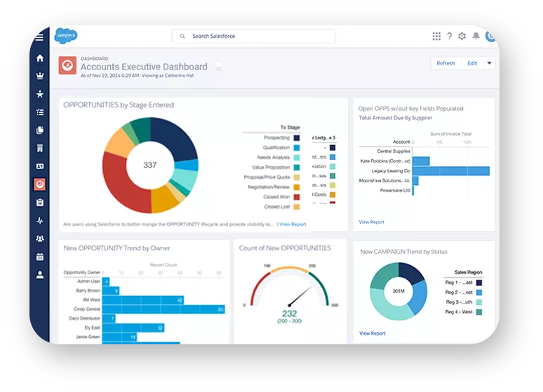Open the star-person Leads icon
The width and height of the screenshot is (543, 392).
[x=40, y=94]
